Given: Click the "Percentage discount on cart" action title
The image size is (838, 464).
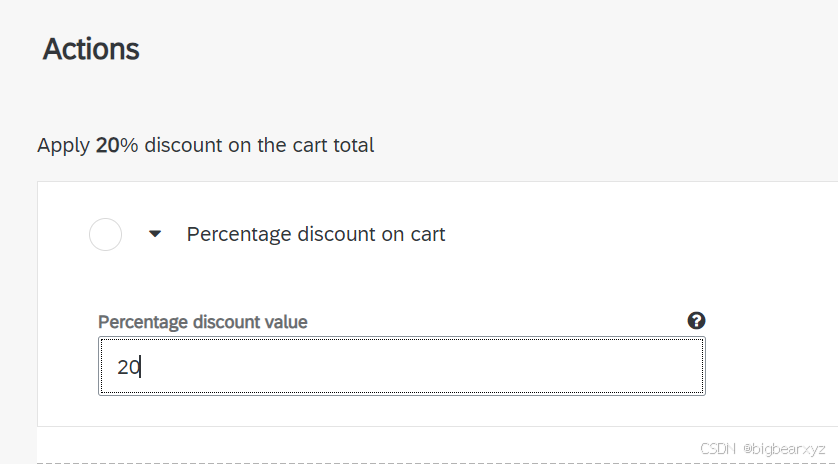Looking at the screenshot, I should (x=316, y=235).
